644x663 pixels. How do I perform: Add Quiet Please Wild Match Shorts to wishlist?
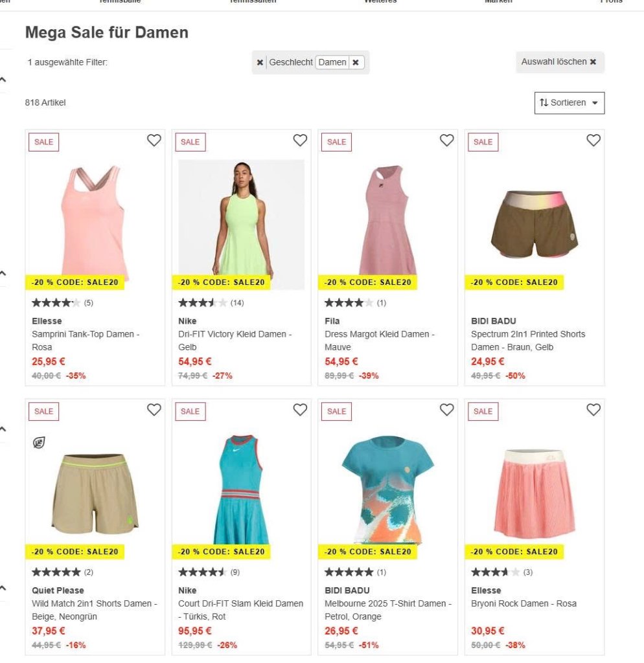click(x=154, y=410)
